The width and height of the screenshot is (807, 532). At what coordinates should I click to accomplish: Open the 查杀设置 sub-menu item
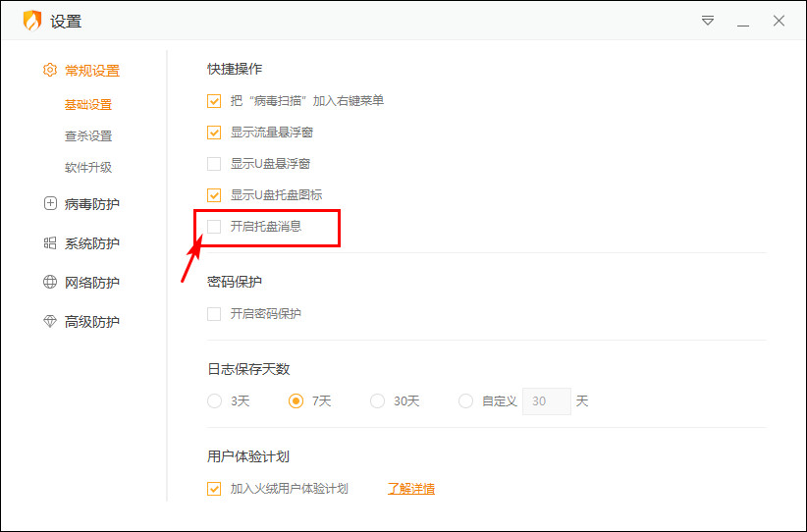(x=88, y=136)
